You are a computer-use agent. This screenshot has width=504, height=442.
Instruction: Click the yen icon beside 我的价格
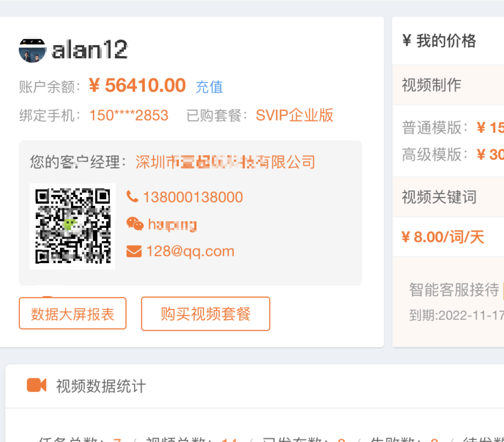click(407, 41)
